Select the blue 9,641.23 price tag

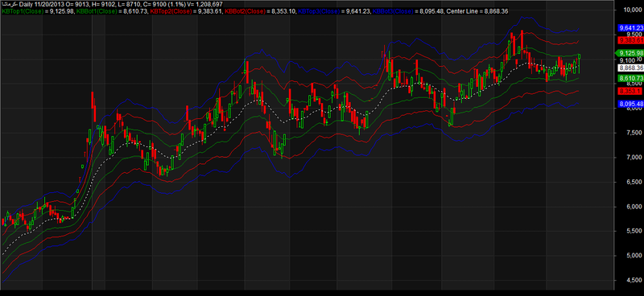(631, 28)
